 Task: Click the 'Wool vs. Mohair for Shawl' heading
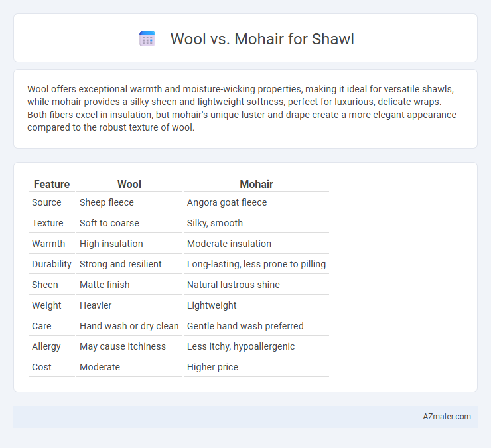262,39
